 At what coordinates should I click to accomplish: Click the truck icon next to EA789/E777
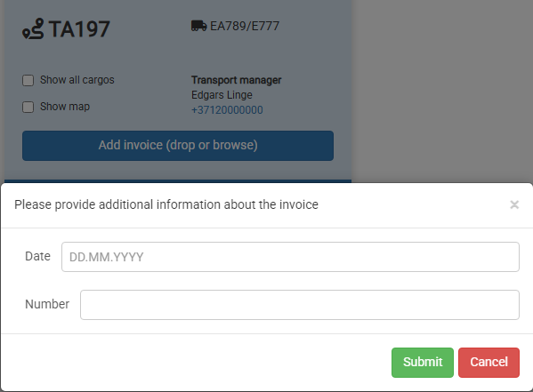coord(198,26)
